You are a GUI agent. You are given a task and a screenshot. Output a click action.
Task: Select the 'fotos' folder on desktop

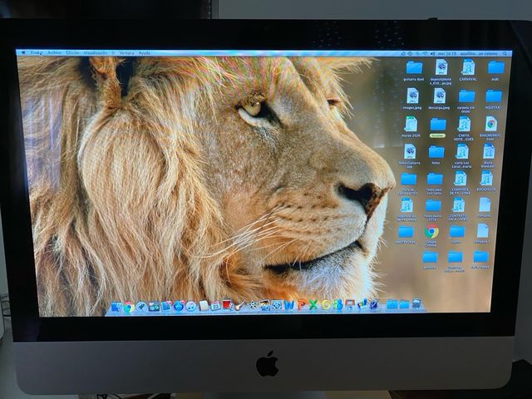(x=436, y=155)
